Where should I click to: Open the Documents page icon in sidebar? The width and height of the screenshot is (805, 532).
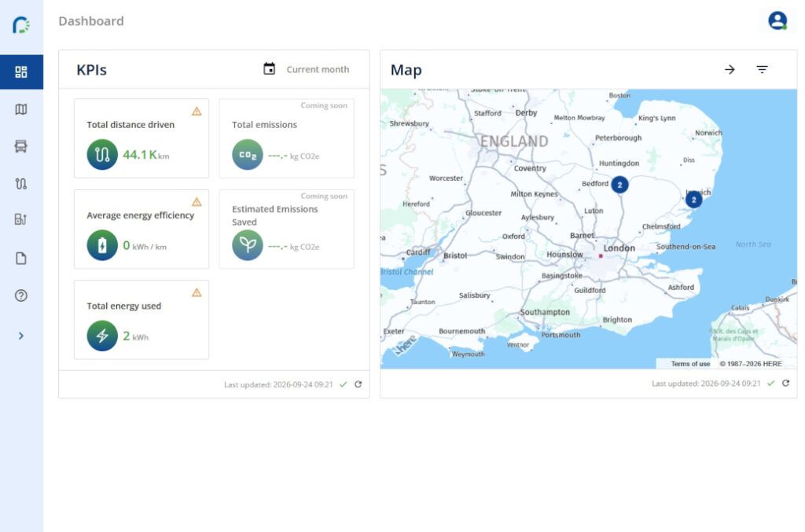point(21,258)
